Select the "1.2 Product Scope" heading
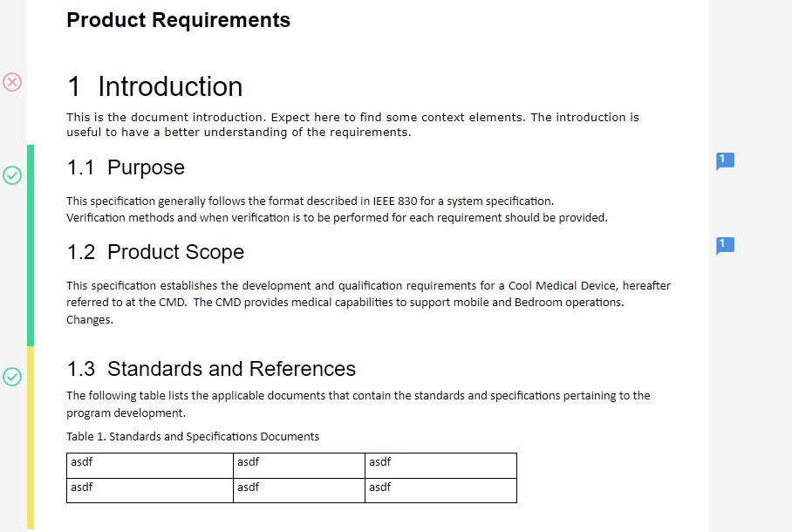This screenshot has height=532, width=792. pyautogui.click(x=156, y=252)
